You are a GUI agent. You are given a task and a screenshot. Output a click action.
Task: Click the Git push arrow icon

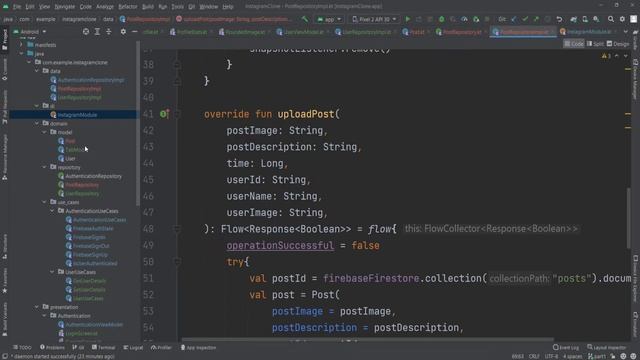(x=536, y=19)
